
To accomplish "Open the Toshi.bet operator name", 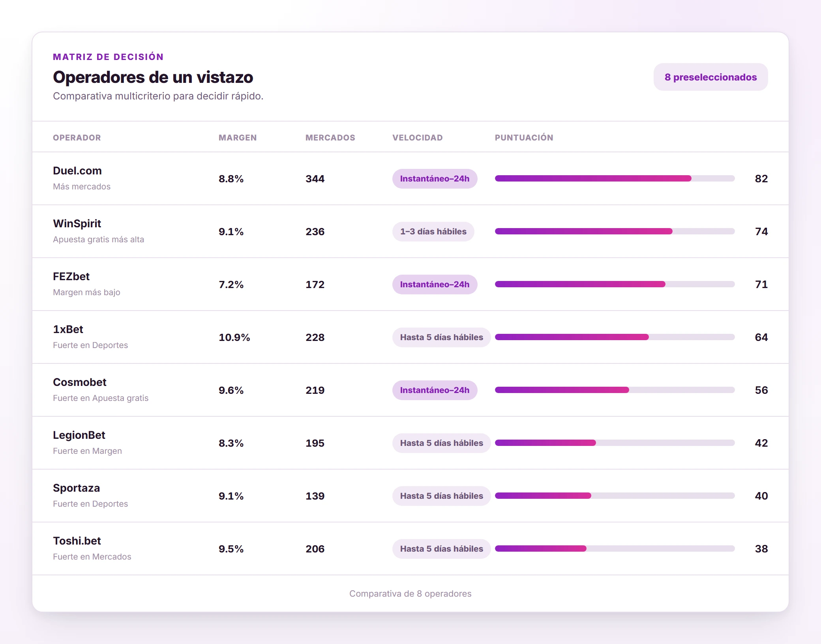I will tap(77, 541).
